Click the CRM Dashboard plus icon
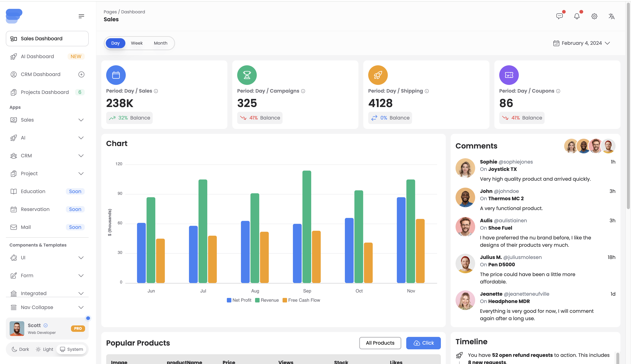Image resolution: width=631 pixels, height=364 pixels. click(x=81, y=75)
